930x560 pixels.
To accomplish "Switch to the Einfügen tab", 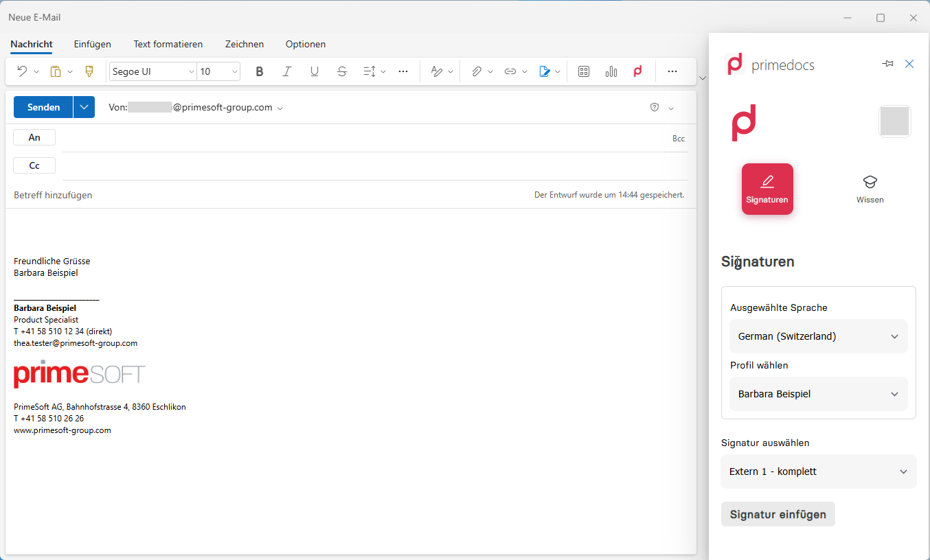I will tap(93, 44).
